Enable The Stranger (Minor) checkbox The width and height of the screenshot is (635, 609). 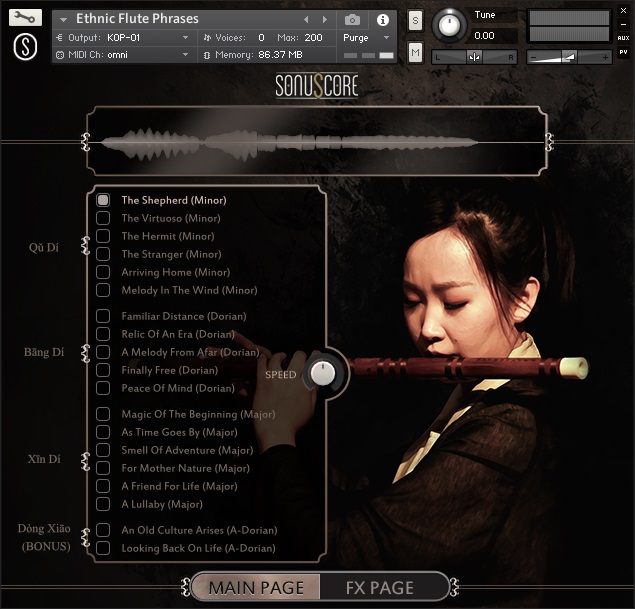coord(103,254)
